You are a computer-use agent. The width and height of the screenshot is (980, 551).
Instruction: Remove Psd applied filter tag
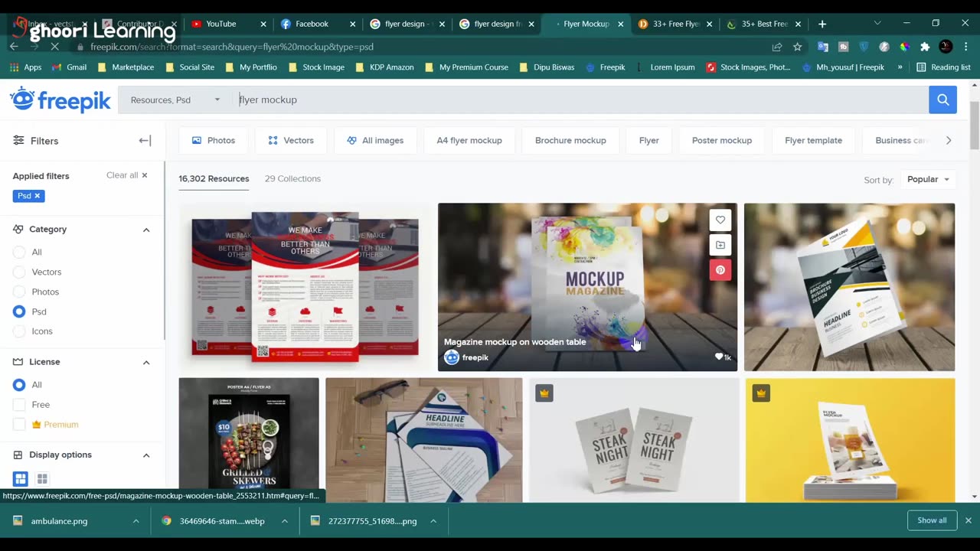[x=37, y=196]
